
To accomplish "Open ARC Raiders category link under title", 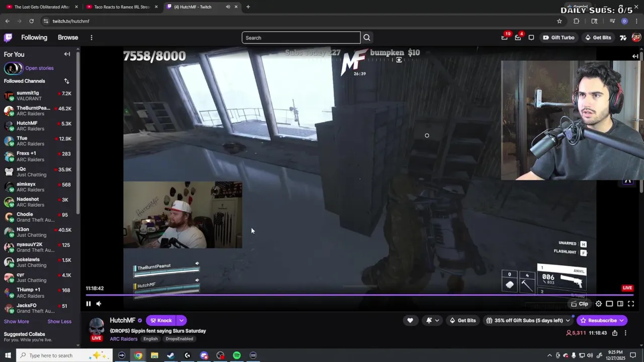I will click(124, 339).
